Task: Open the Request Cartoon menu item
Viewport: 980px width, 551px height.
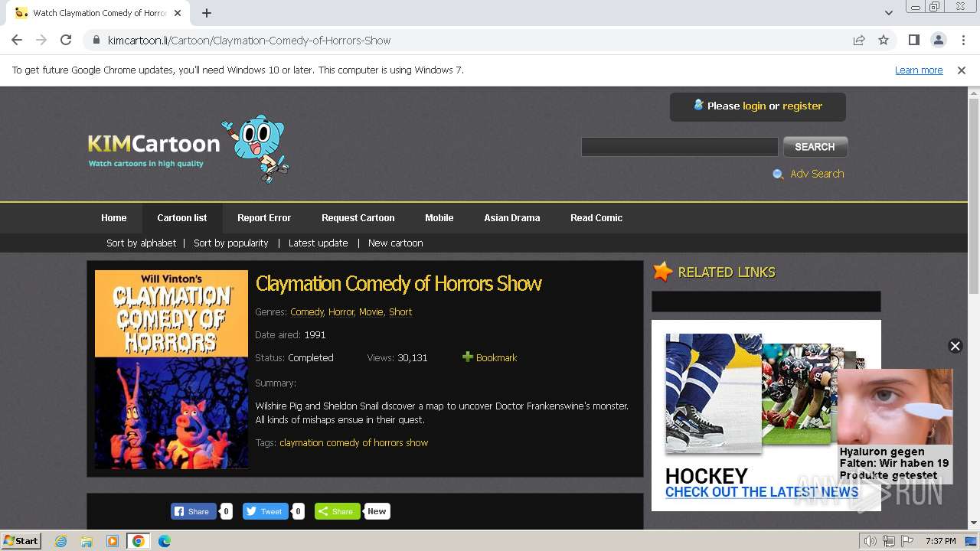Action: pyautogui.click(x=358, y=217)
